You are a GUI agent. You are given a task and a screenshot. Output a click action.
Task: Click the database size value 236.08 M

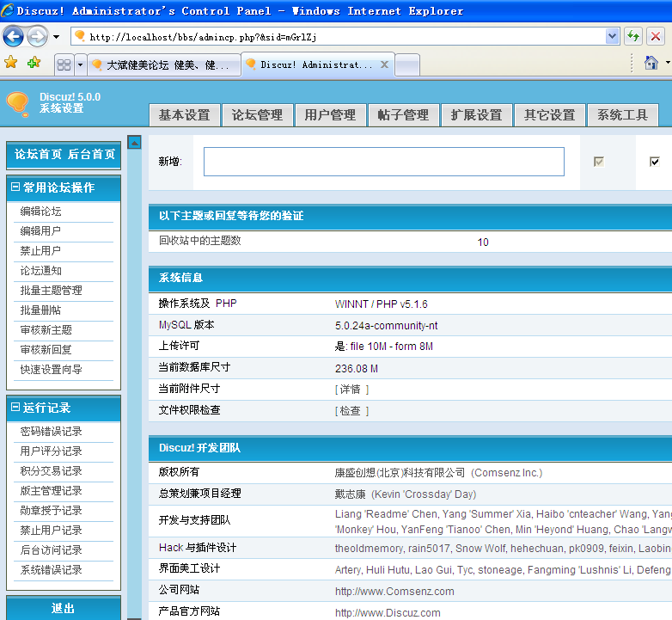(x=356, y=368)
